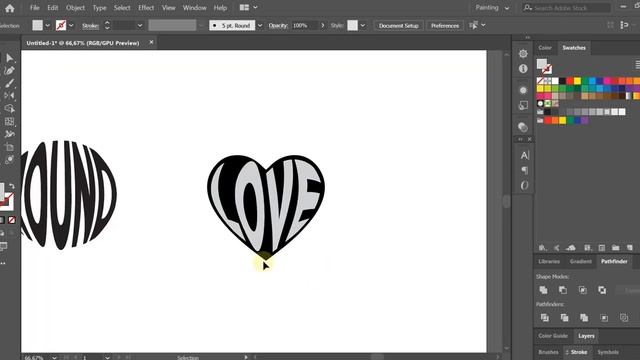
Task: Open the Transform panel icon
Action: pyautogui.click(x=523, y=105)
